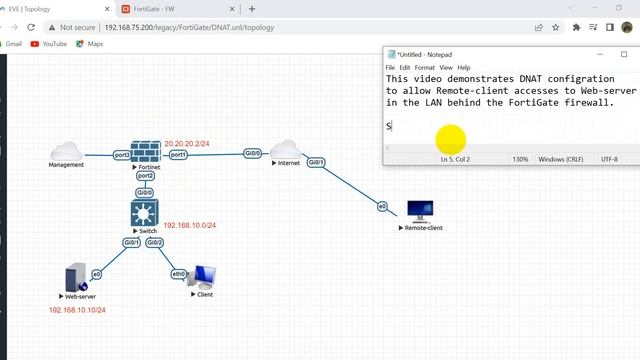Open the Gmail bookmark
Screen dimensions: 640x360
click(11, 44)
